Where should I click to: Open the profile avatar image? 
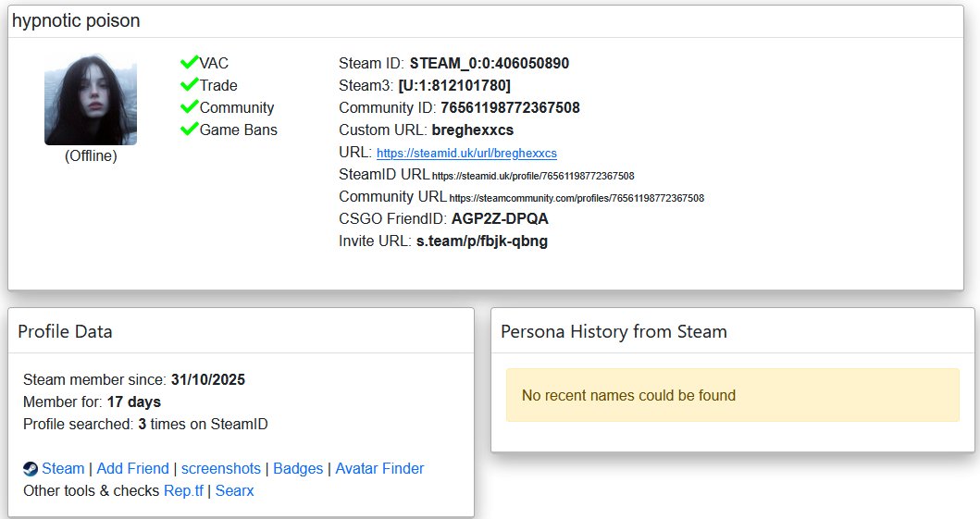(91, 99)
